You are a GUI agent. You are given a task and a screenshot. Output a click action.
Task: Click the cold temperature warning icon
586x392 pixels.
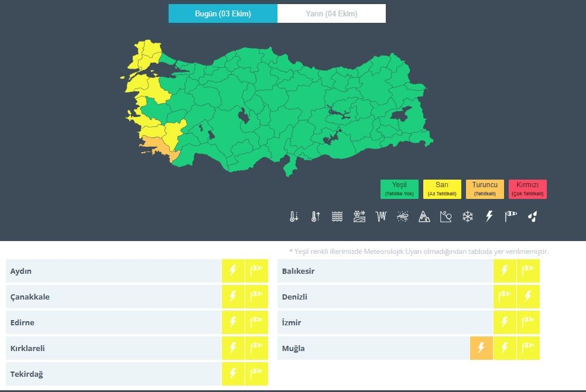pyautogui.click(x=294, y=217)
